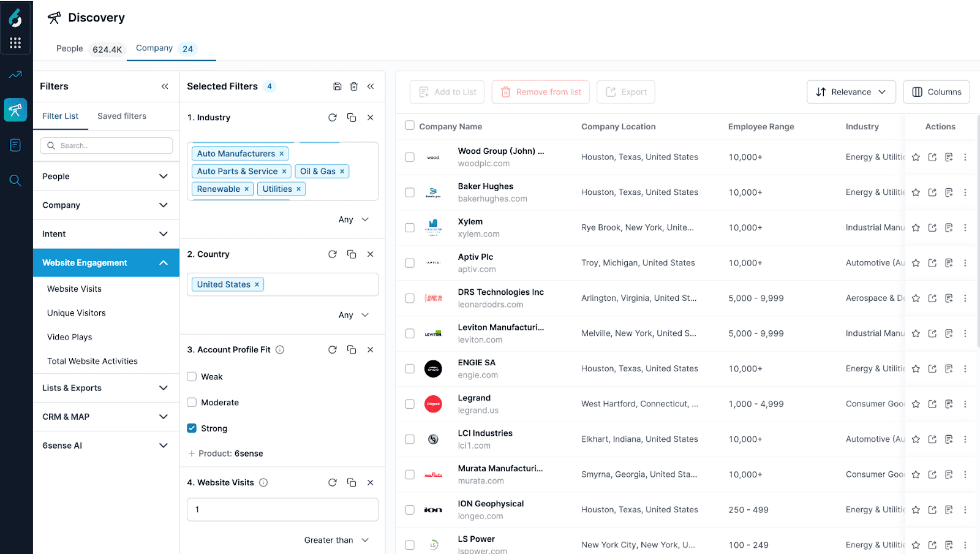
Task: Select the Saved filters tab
Action: pyautogui.click(x=122, y=116)
